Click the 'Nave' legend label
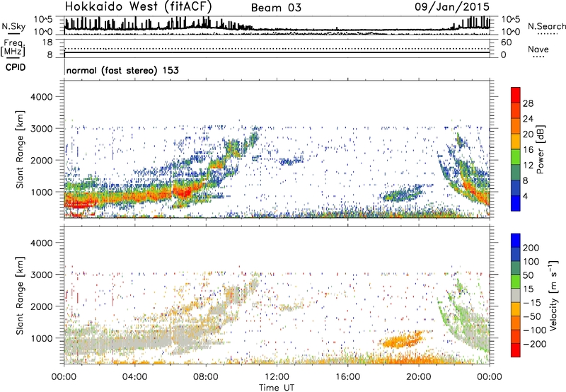Viewport: 566px width, 392px height. pyautogui.click(x=538, y=50)
